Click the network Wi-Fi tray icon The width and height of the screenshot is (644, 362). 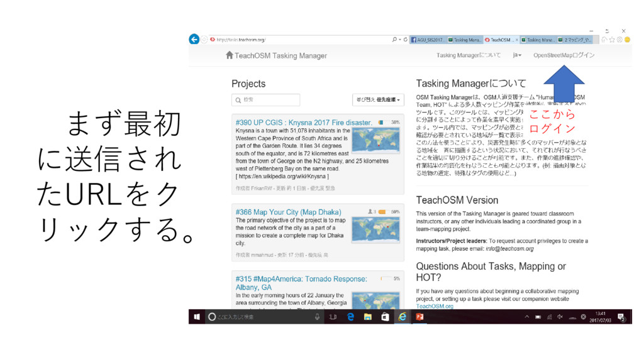click(x=549, y=317)
